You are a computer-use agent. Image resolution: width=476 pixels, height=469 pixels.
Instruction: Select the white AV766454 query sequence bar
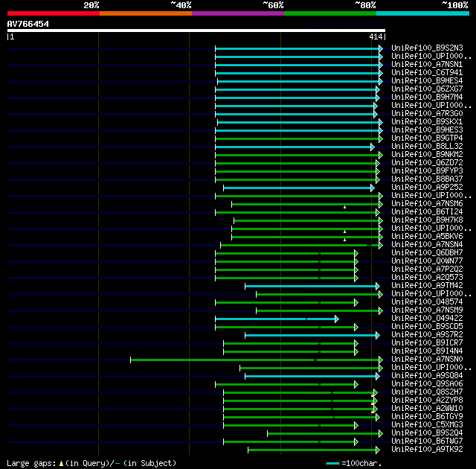[x=196, y=31]
